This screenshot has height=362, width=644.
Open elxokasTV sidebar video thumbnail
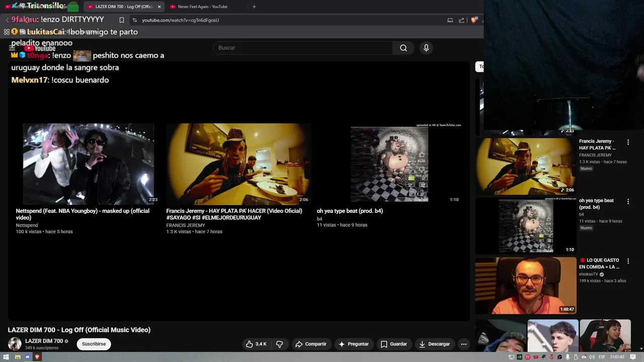tap(526, 286)
